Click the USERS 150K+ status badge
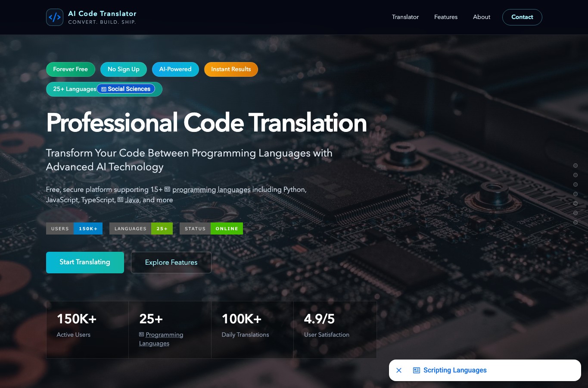Screen dimensions: 588x388 tap(74, 228)
